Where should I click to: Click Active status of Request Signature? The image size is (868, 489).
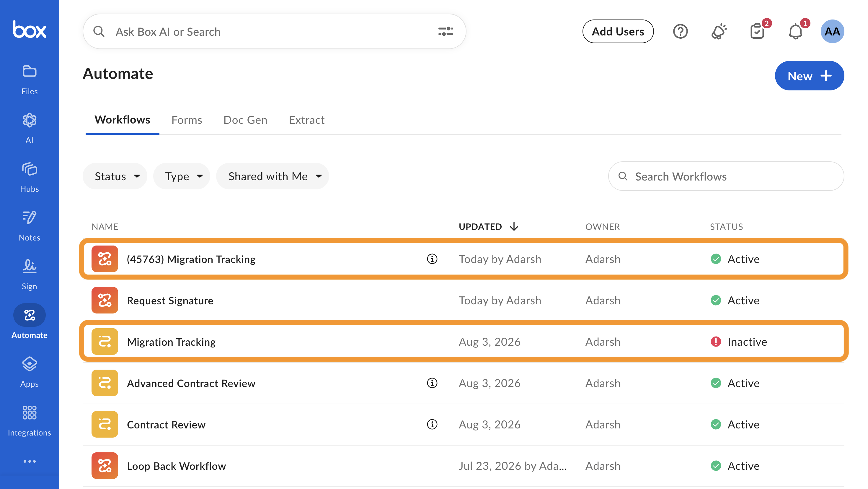click(x=735, y=300)
